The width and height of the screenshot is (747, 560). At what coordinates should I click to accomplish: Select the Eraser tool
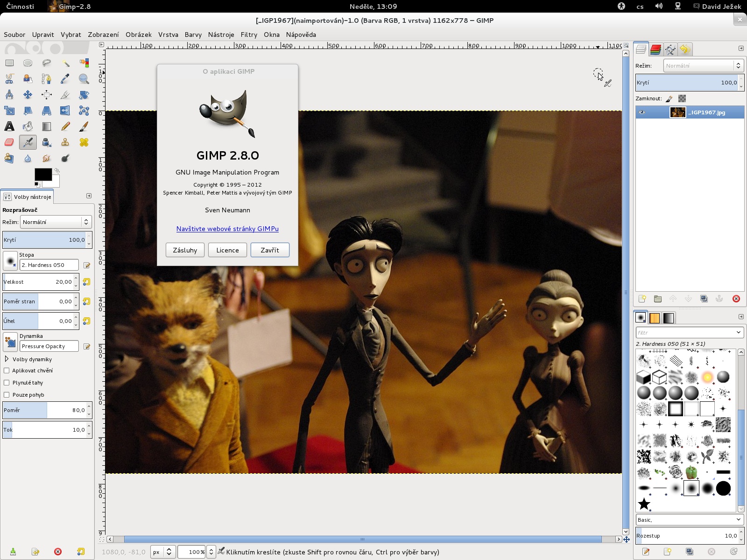(x=9, y=142)
